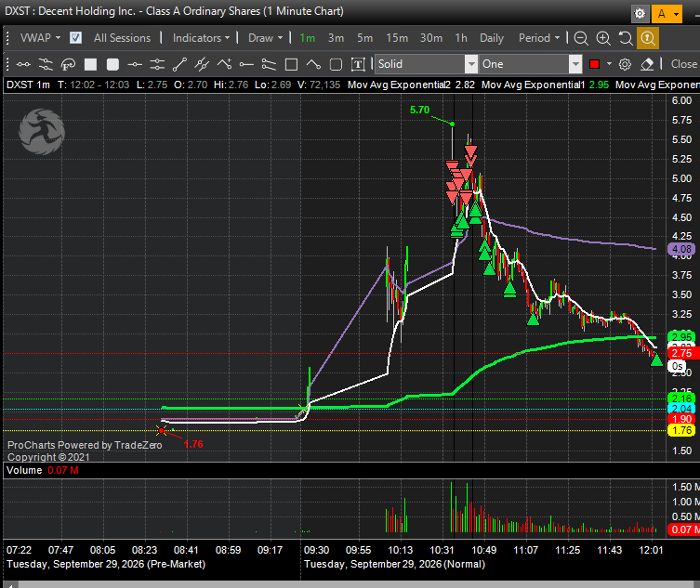Expand the color picker arrow beside red swatch
The image size is (700, 588).
pos(609,64)
